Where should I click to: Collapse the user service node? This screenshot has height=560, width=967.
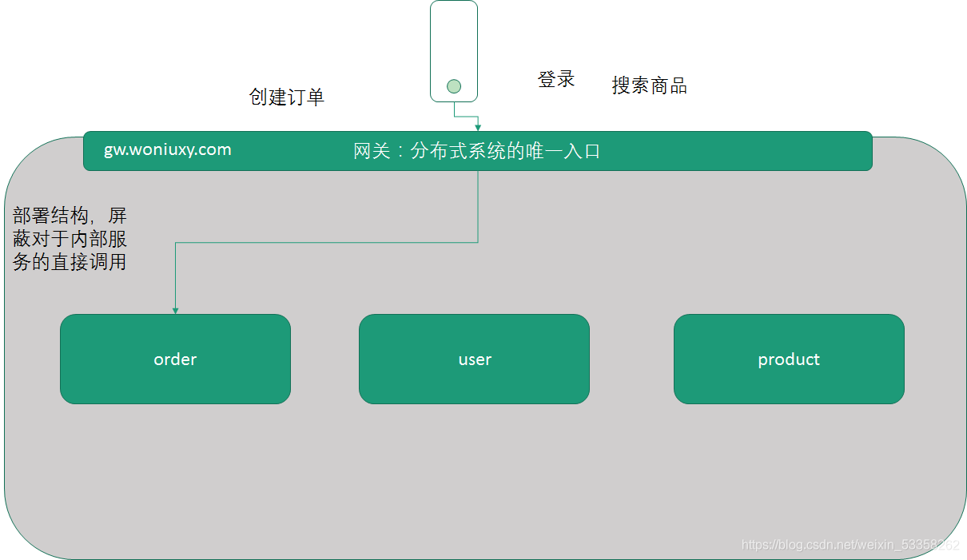(x=474, y=359)
